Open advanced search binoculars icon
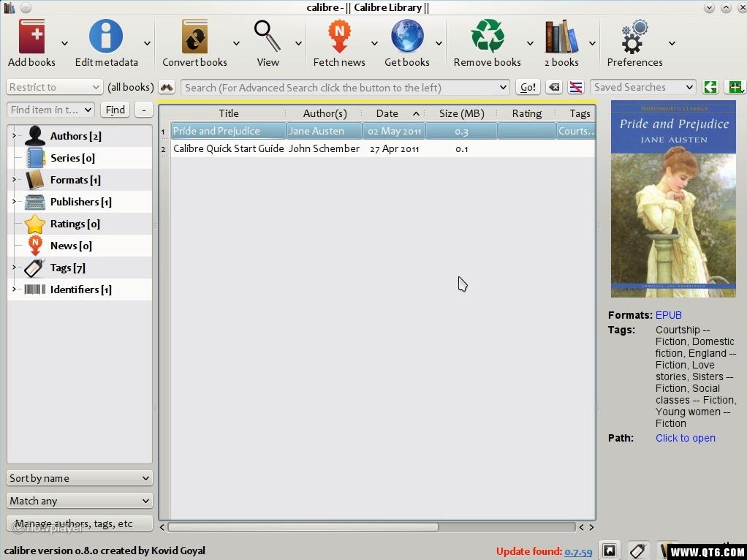The image size is (747, 560). [167, 87]
